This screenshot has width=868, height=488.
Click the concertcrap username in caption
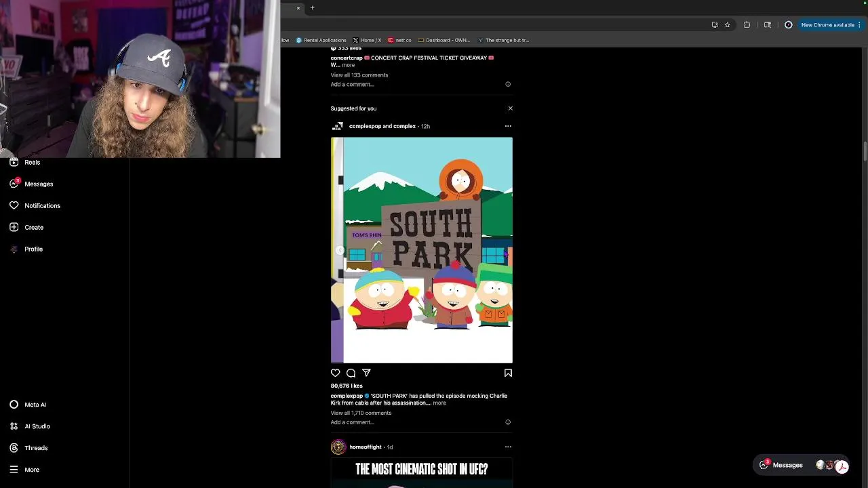click(347, 58)
